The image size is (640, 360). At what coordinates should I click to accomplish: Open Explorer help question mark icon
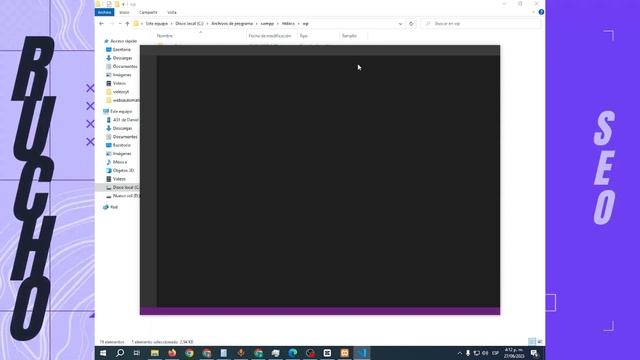(541, 12)
